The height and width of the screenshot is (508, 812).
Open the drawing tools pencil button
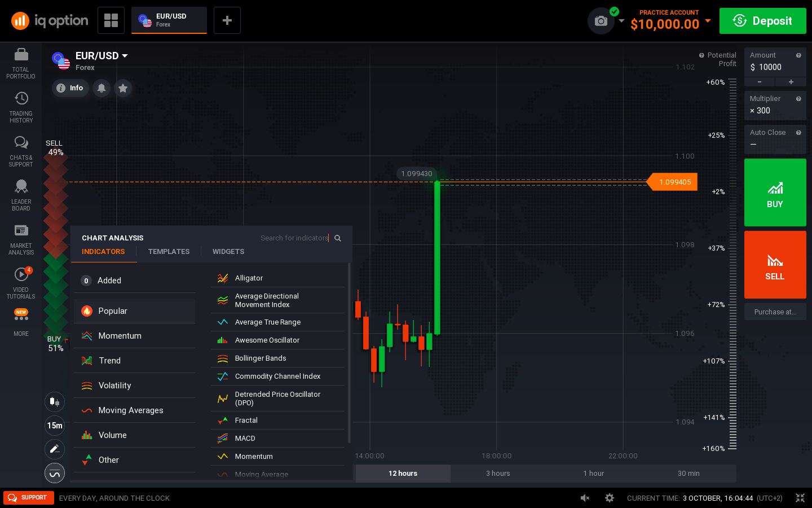[55, 449]
